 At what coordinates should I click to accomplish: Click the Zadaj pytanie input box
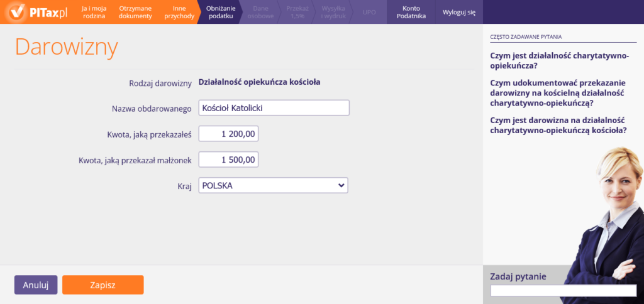click(x=563, y=291)
